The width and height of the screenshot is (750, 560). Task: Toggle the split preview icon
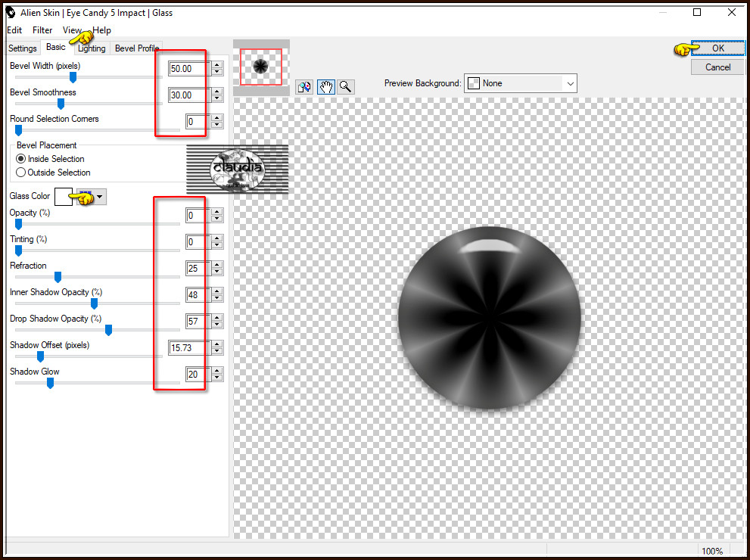coord(303,86)
